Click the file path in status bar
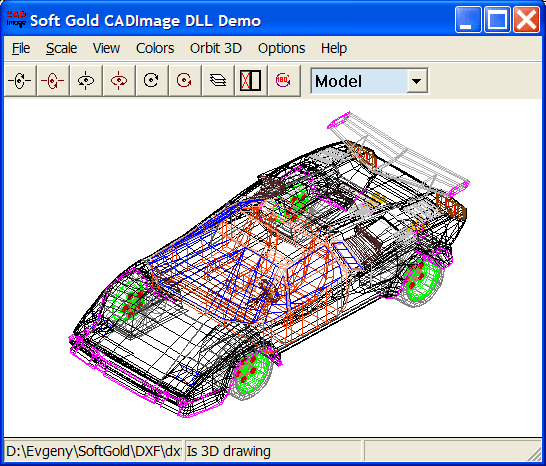Viewport: 546px width, 466px height. (94, 451)
